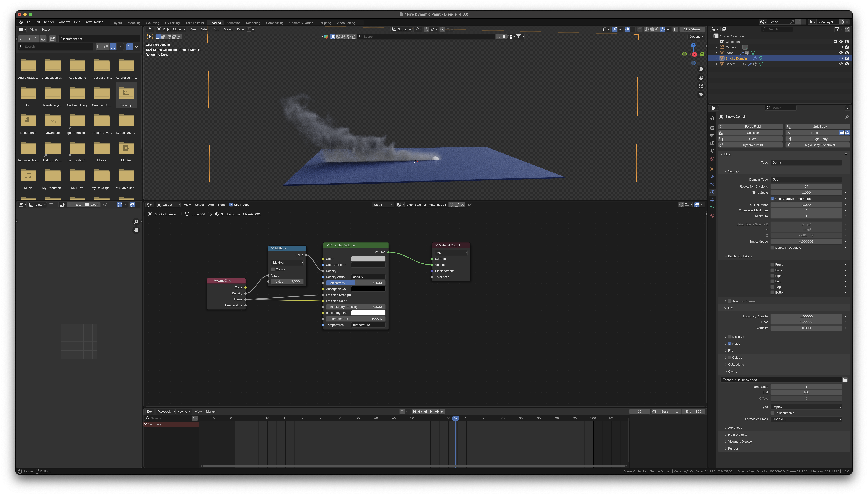
Task: Select wireframe viewport shading
Action: point(647,29)
